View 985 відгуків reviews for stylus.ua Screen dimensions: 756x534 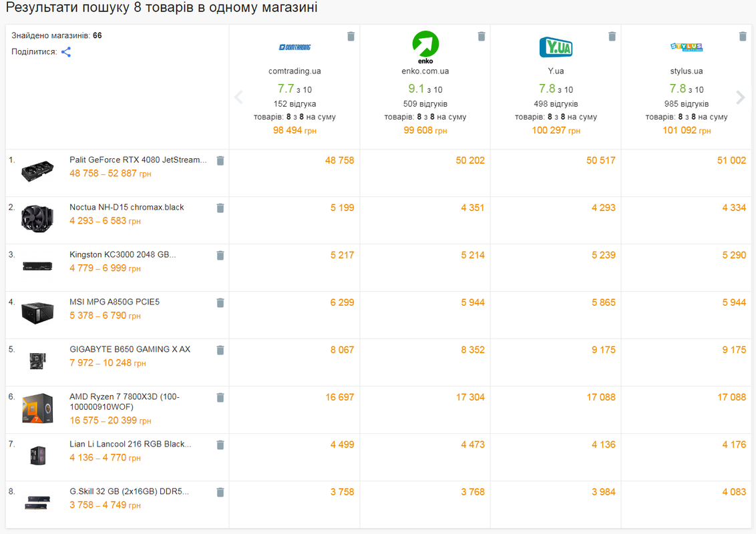click(x=687, y=103)
